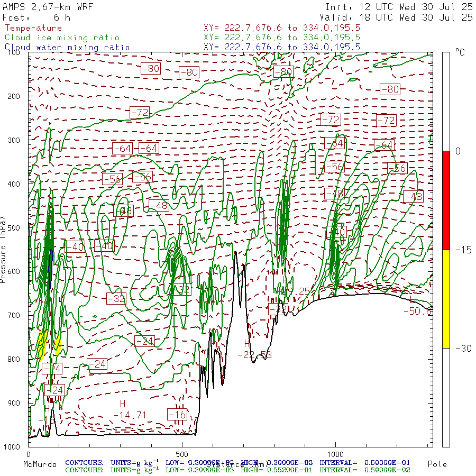476x476 pixels.
Task: Click the blue XY coordinates line
Action: click(282, 47)
